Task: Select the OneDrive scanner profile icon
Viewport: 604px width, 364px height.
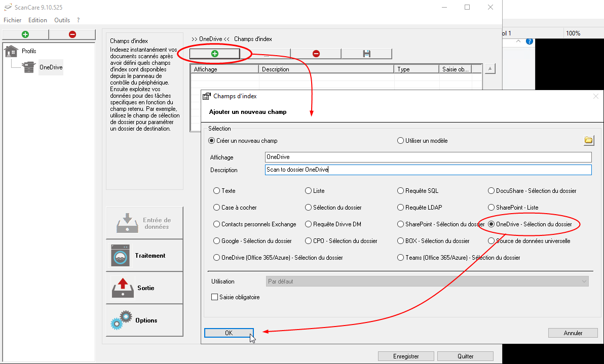Action: tap(29, 67)
